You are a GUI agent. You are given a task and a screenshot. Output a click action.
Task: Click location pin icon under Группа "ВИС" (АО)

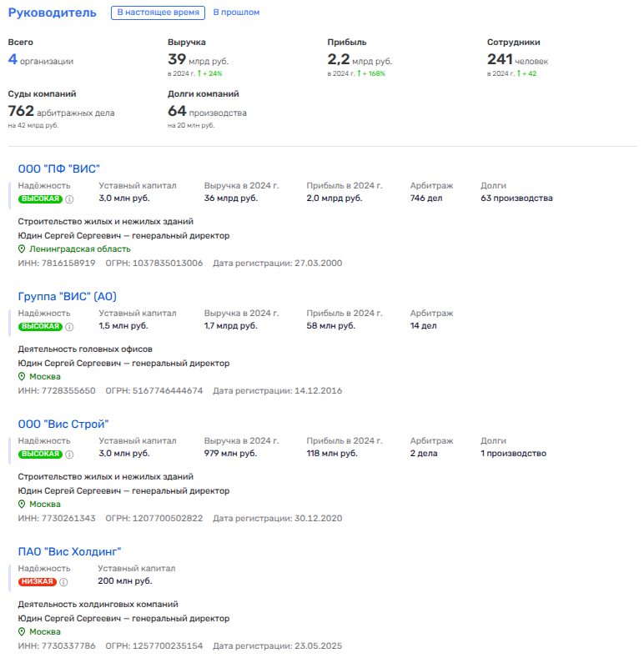tap(23, 377)
